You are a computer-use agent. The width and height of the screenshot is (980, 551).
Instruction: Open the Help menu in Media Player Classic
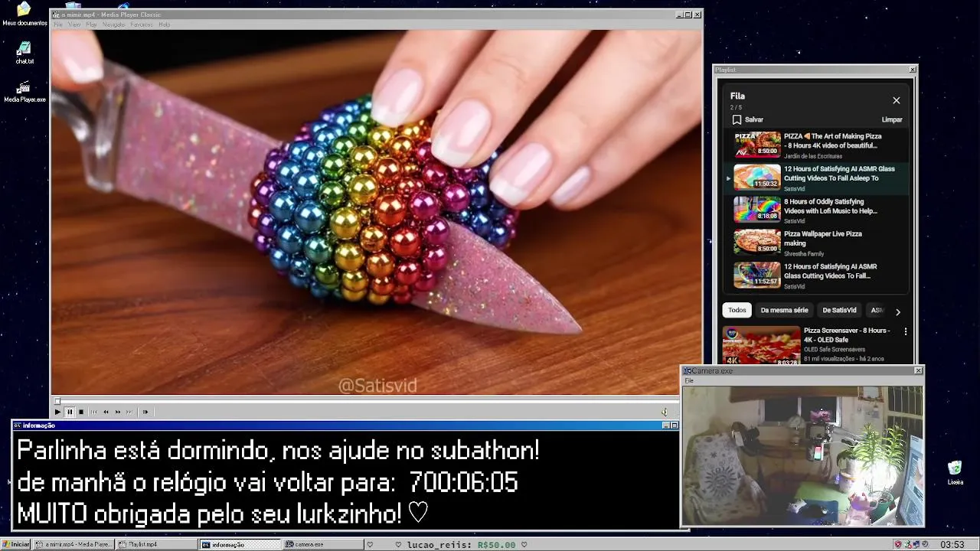tap(164, 24)
